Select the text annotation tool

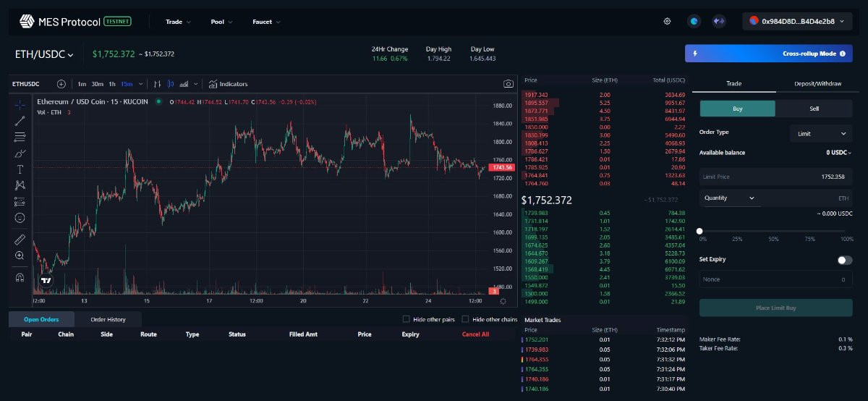pos(20,169)
